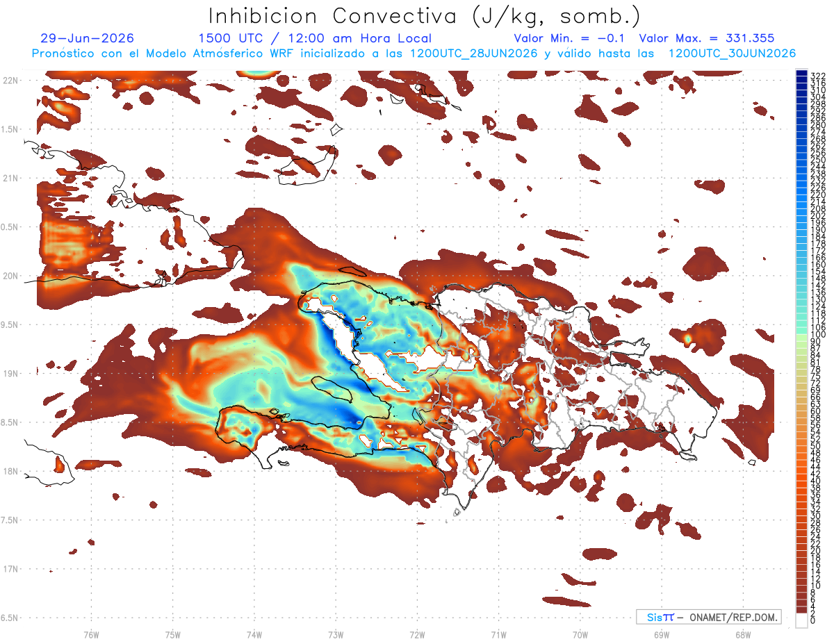
Task: Click the '22N' latitude label
Action: click(10, 81)
